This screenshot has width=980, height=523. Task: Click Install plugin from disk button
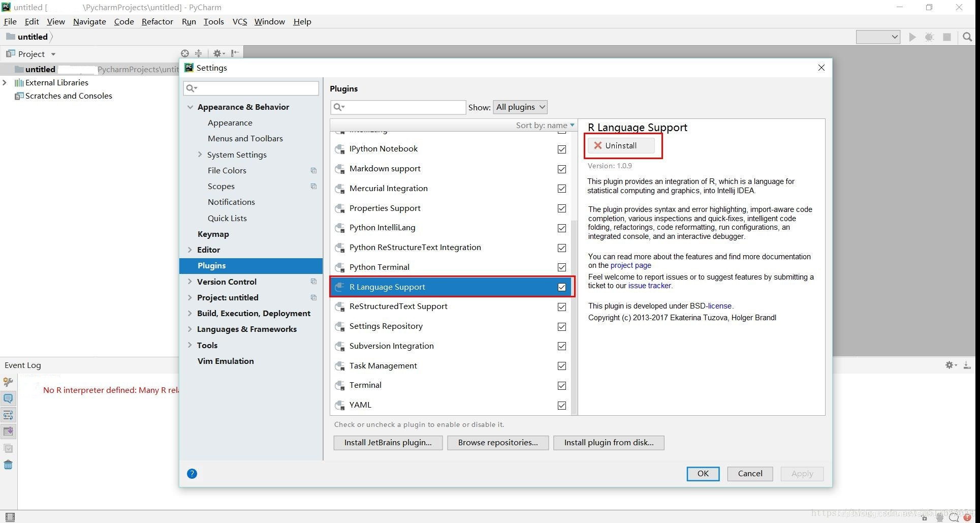[609, 443]
